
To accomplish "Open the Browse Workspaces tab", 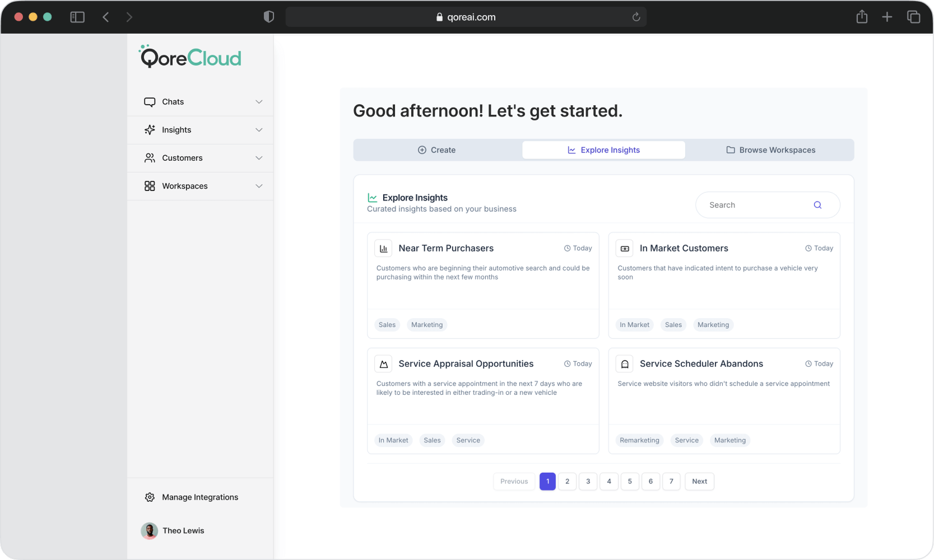I will [770, 150].
